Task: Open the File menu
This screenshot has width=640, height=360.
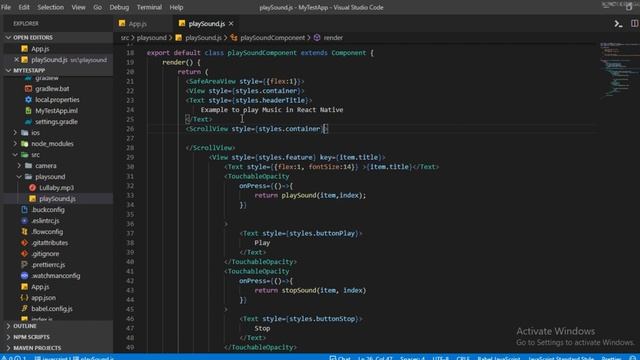Action: tap(6, 7)
